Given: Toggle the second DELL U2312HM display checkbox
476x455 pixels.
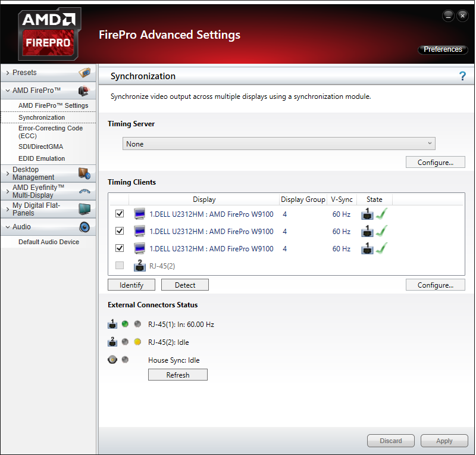Looking at the screenshot, I should (120, 231).
